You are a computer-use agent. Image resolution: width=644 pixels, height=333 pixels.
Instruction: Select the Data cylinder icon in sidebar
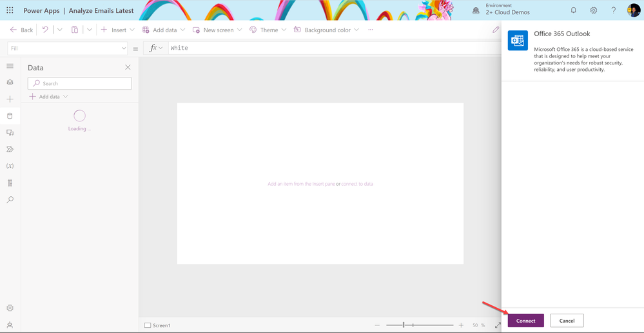point(10,116)
